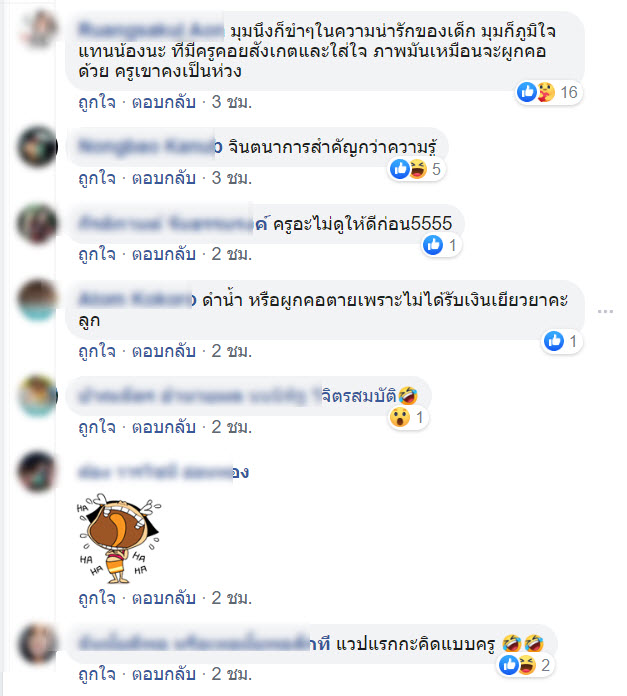Like the last comment แวปแรกกะคิดแบบครู
627x696 pixels.
[97, 674]
